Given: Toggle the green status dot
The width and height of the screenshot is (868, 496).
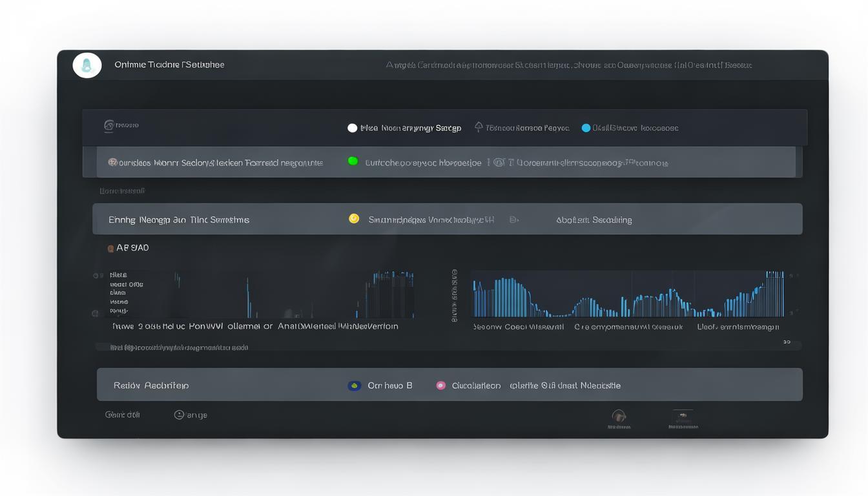Looking at the screenshot, I should (x=353, y=161).
